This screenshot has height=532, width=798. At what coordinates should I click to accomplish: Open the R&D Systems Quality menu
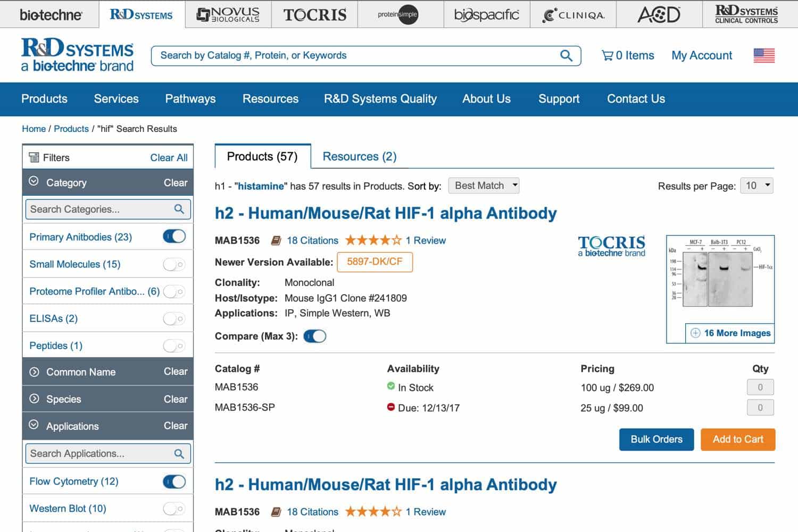(x=380, y=99)
